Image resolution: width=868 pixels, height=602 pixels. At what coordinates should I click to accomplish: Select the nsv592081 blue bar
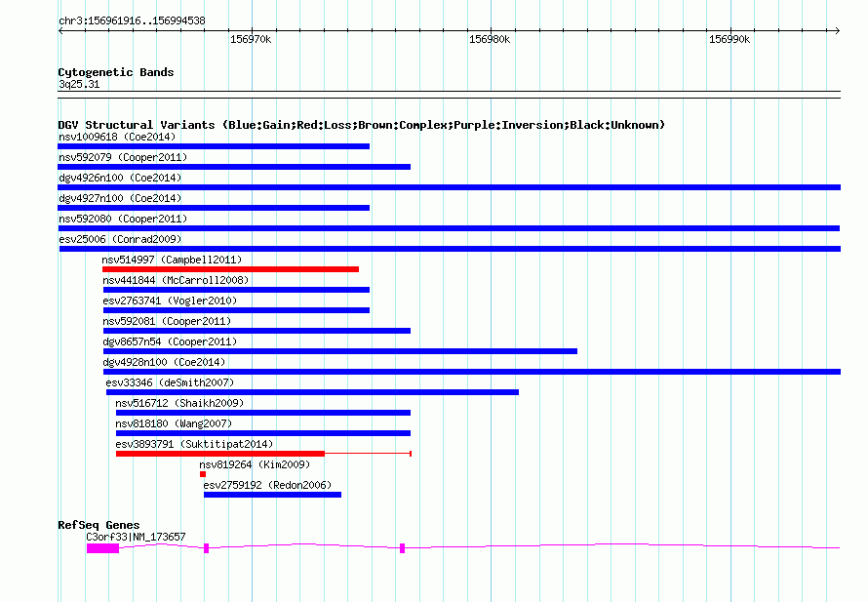click(x=256, y=331)
